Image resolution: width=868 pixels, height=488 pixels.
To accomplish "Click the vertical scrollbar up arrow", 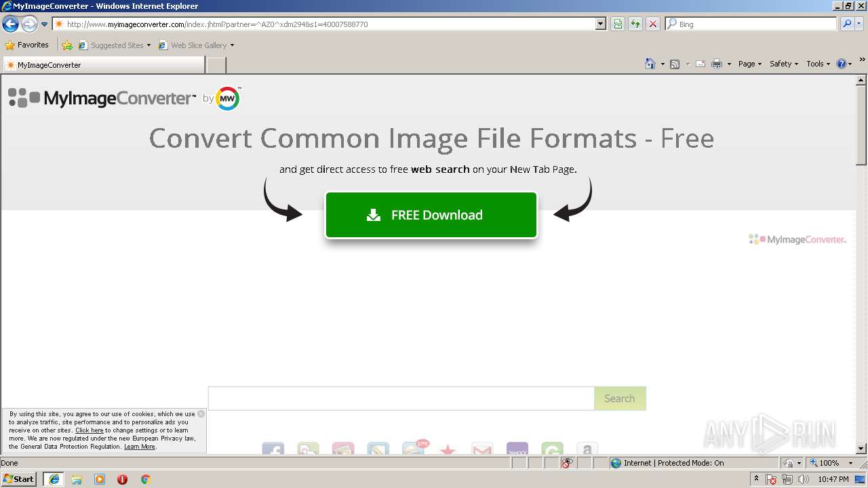I will [861, 81].
